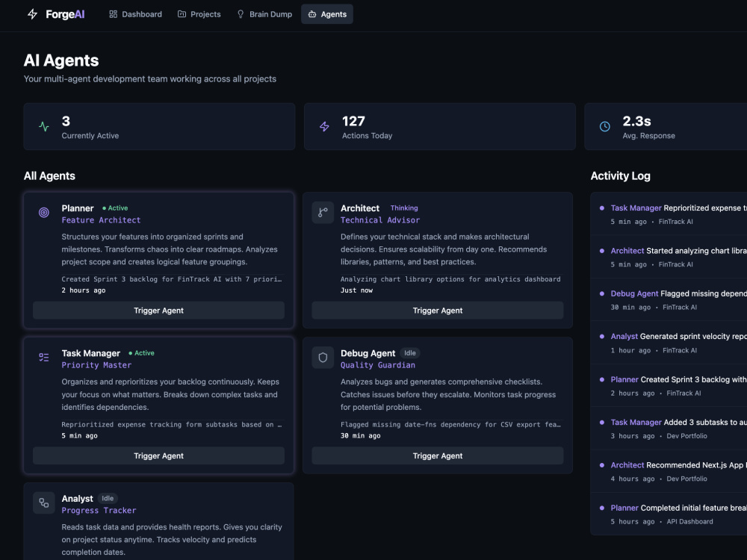Click the '1 hour ago · FinTrack AI' timestamp
Image resolution: width=747 pixels, height=560 pixels.
pos(654,350)
